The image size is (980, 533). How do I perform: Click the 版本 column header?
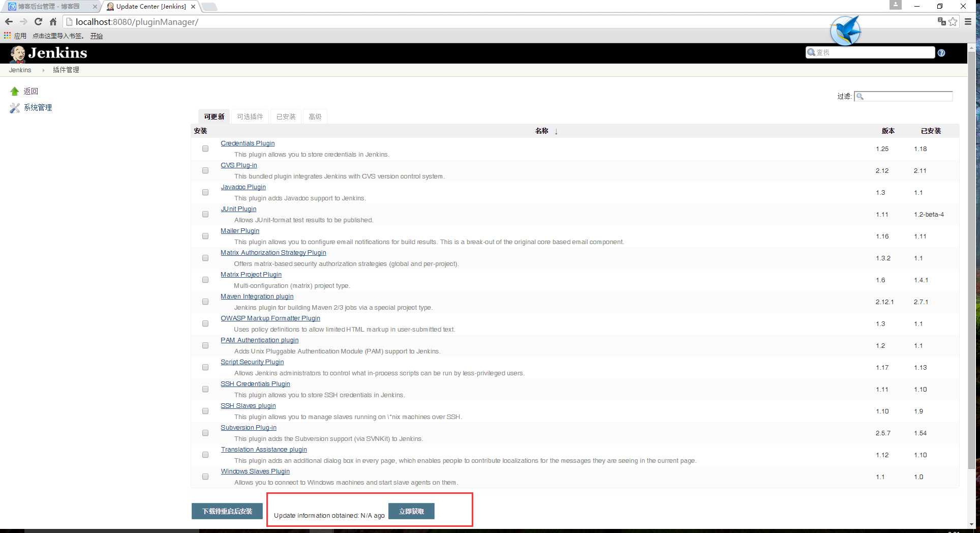coord(888,131)
